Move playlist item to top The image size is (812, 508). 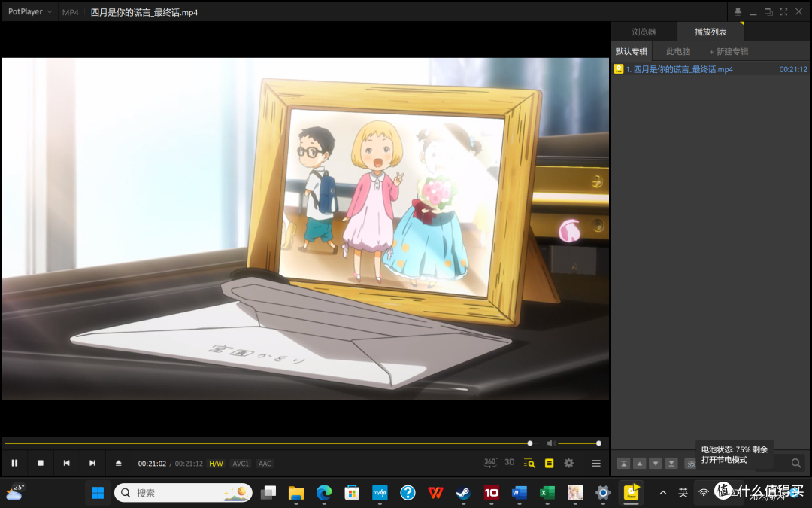click(623, 464)
